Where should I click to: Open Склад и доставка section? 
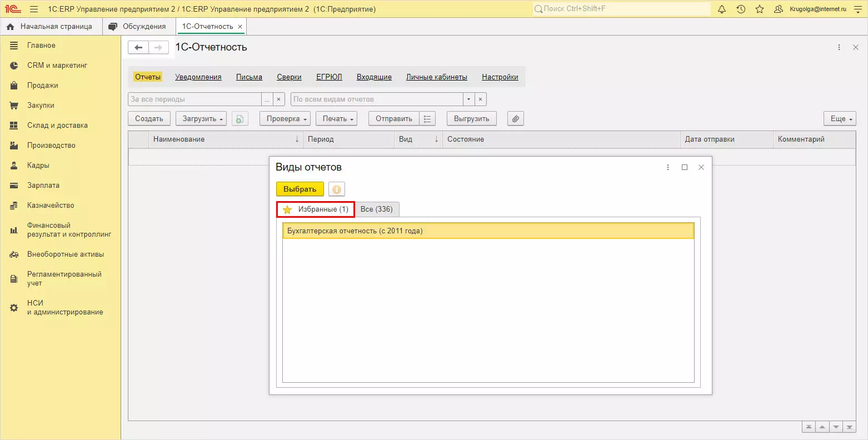pyautogui.click(x=61, y=126)
